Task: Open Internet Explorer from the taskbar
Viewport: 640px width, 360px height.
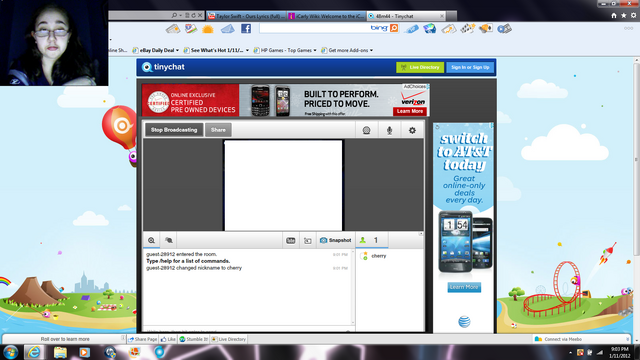Action: tap(34, 352)
